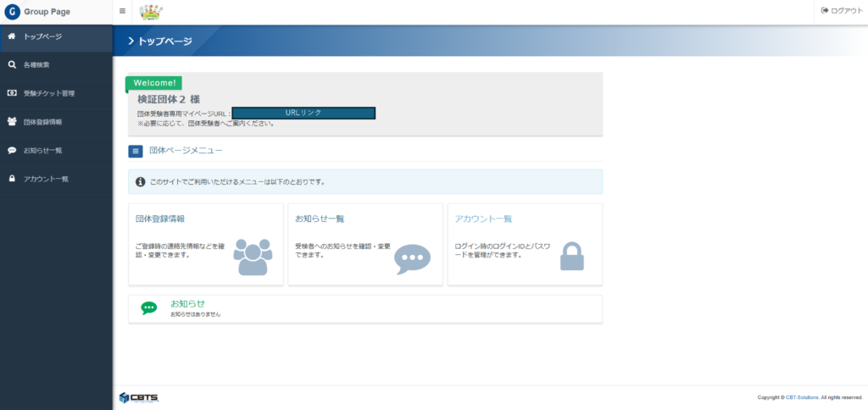Click the ログアウト logout button
Viewport: 868px width, 410px height.
pos(841,11)
